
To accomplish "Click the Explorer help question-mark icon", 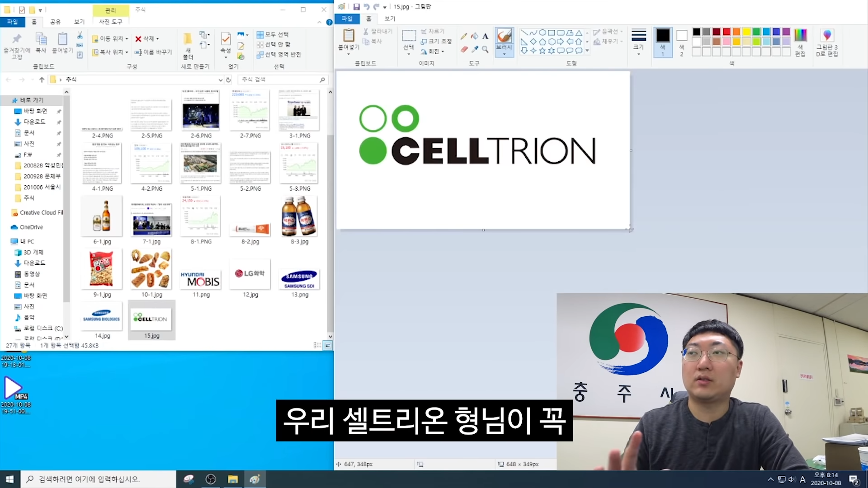I will point(329,22).
